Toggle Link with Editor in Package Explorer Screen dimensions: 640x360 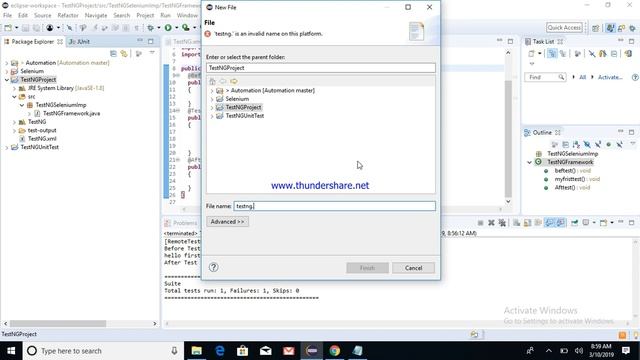[124, 53]
